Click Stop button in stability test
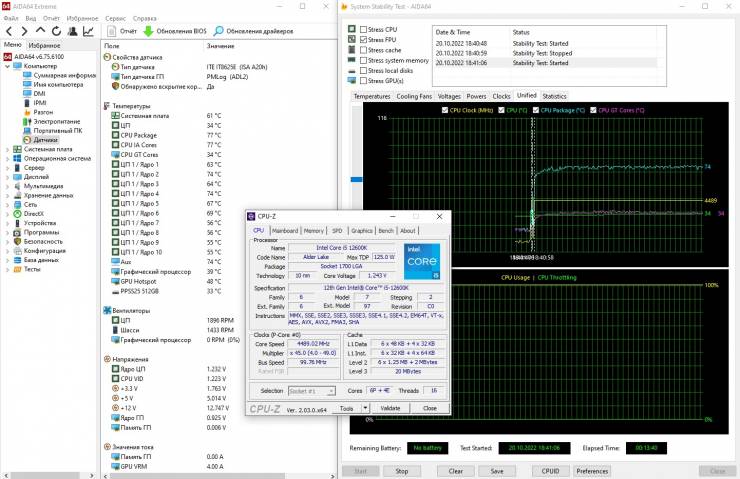740x479 pixels. click(402, 471)
